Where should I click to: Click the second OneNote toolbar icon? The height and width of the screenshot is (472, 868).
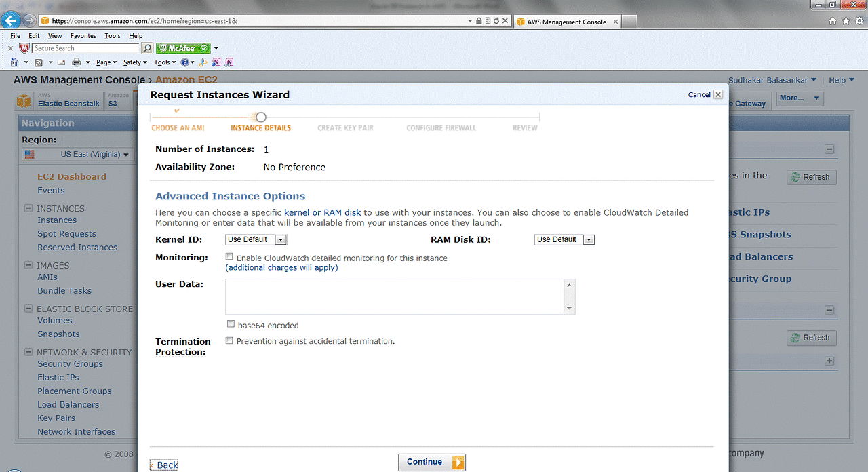click(229, 62)
